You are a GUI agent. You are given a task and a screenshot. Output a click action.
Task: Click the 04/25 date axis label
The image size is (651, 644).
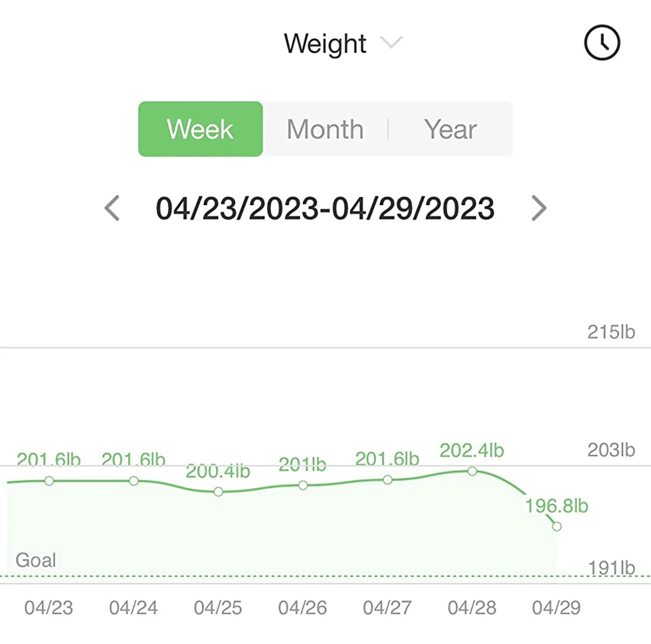click(218, 608)
